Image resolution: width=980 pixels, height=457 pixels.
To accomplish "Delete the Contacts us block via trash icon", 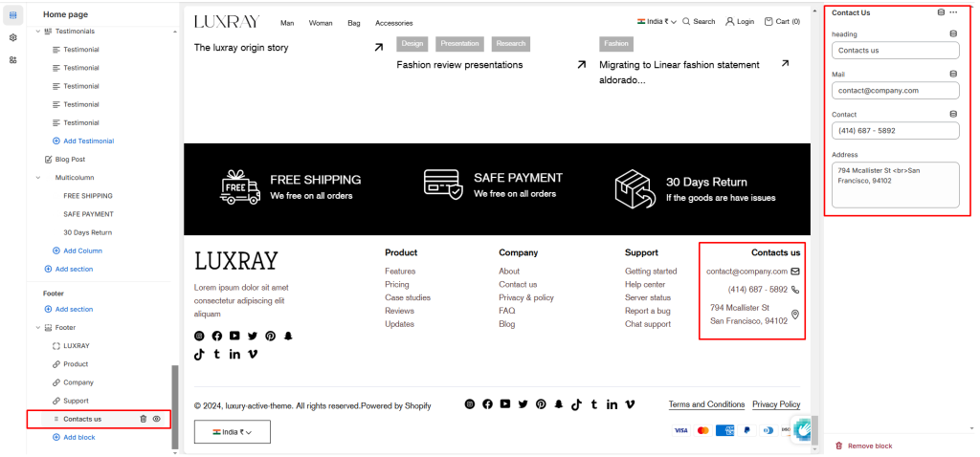I will click(144, 419).
